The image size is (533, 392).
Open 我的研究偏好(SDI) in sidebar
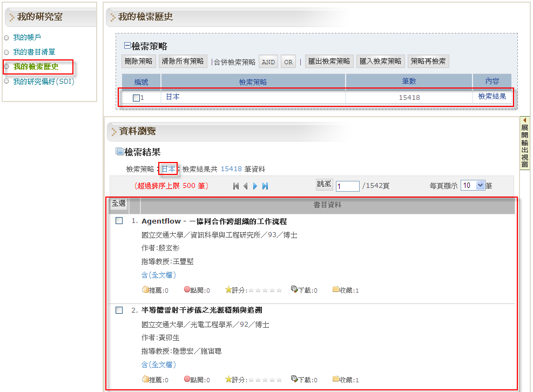(43, 82)
